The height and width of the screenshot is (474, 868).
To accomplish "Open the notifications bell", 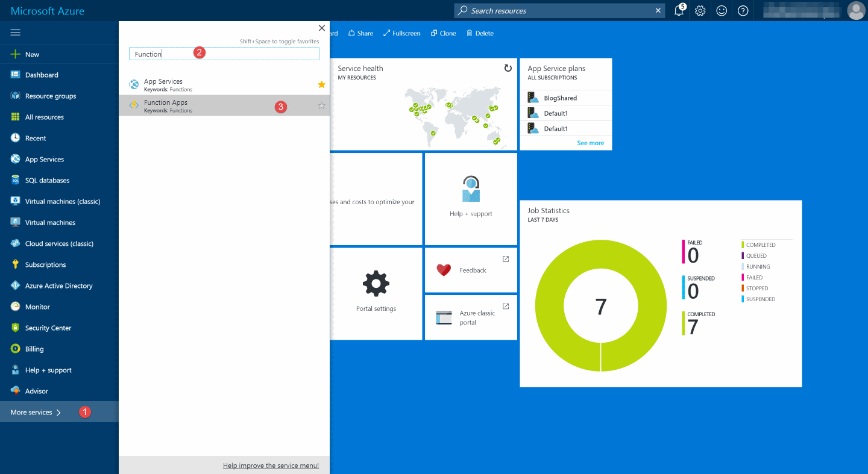I will [679, 11].
